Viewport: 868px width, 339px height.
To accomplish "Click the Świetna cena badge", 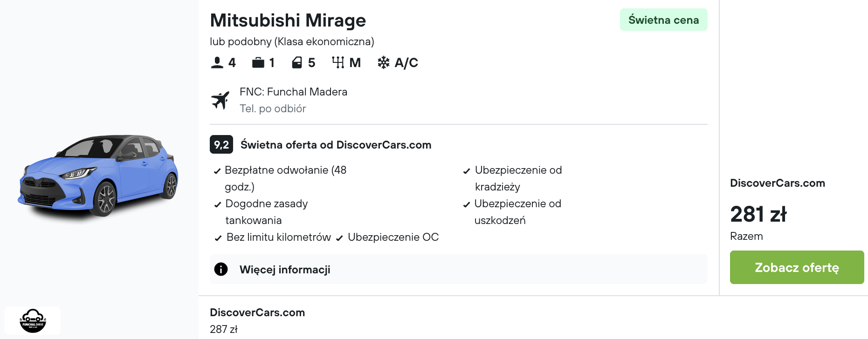I will point(663,20).
